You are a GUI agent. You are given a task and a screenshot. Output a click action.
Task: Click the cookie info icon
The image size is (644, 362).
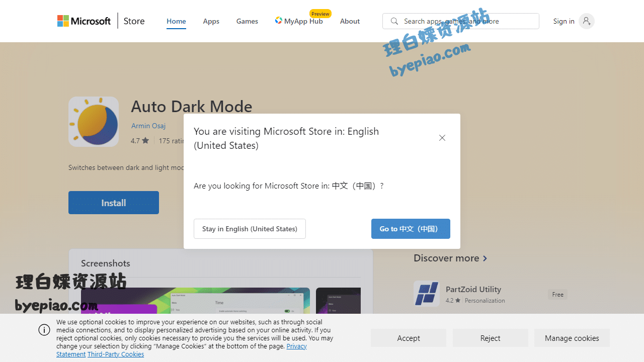[44, 330]
